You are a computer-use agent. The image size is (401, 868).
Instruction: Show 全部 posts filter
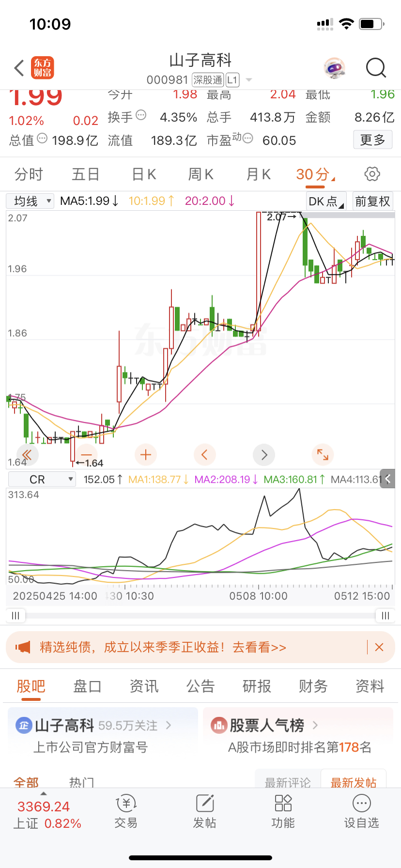(26, 782)
